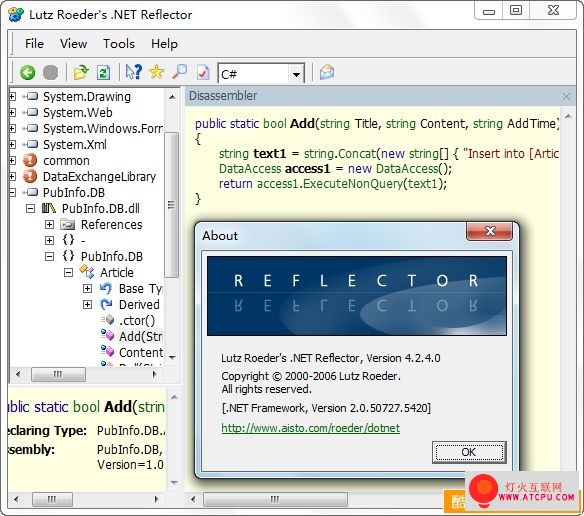Click the tree panel's horizontal scrollbar thumb
Image resolution: width=584 pixels, height=516 pixels.
(x=58, y=374)
